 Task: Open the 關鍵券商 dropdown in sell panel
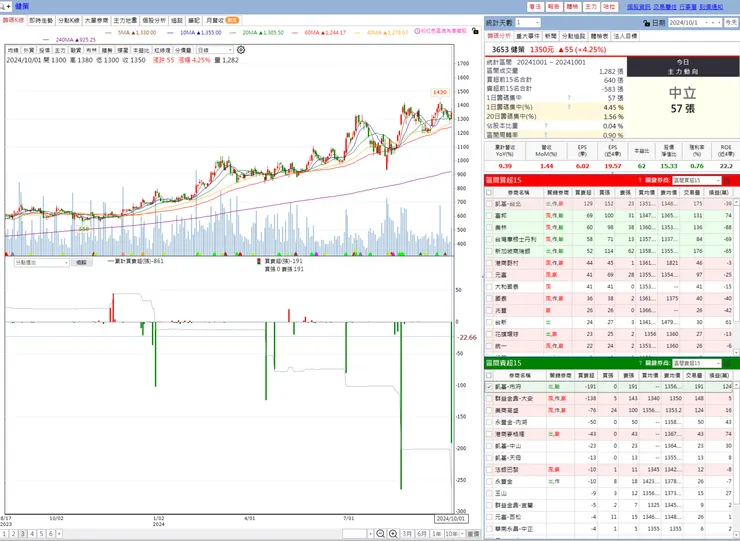click(697, 363)
